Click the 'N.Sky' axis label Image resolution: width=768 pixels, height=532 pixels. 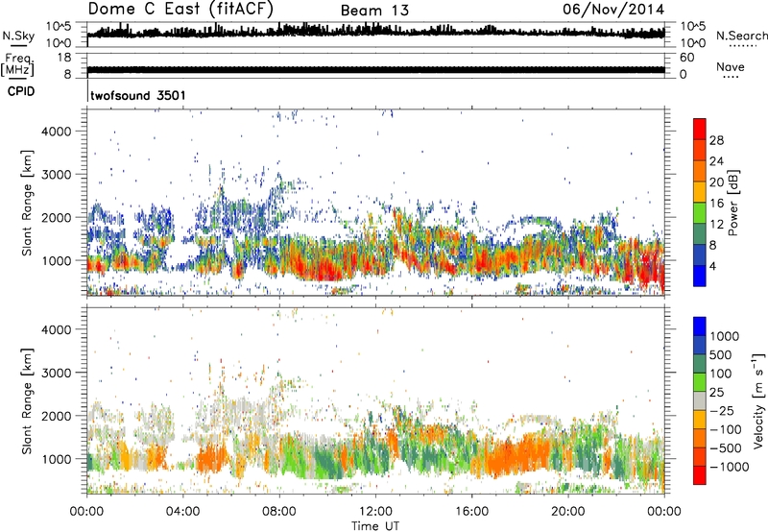coord(18,36)
